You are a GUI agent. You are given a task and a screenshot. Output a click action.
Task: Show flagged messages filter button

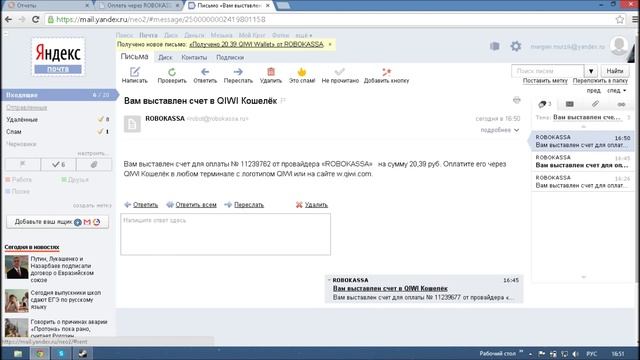pos(23,164)
